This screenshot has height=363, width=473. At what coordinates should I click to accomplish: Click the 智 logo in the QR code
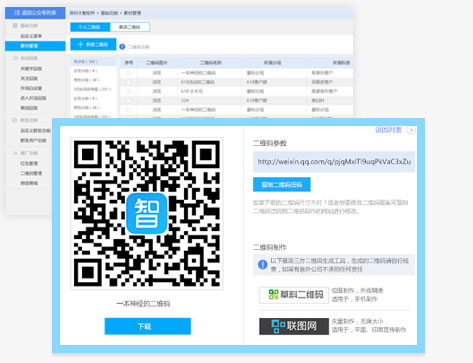(147, 213)
